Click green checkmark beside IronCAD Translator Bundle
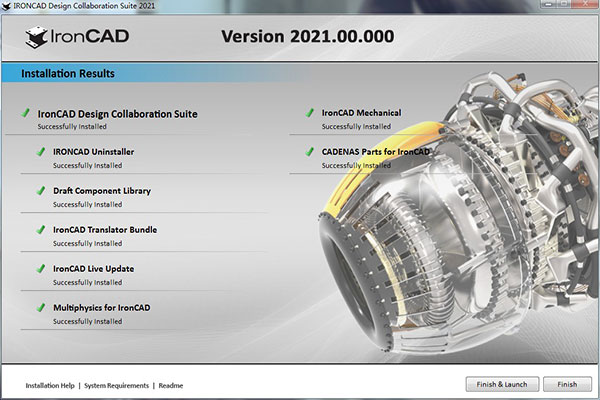 pyautogui.click(x=41, y=229)
